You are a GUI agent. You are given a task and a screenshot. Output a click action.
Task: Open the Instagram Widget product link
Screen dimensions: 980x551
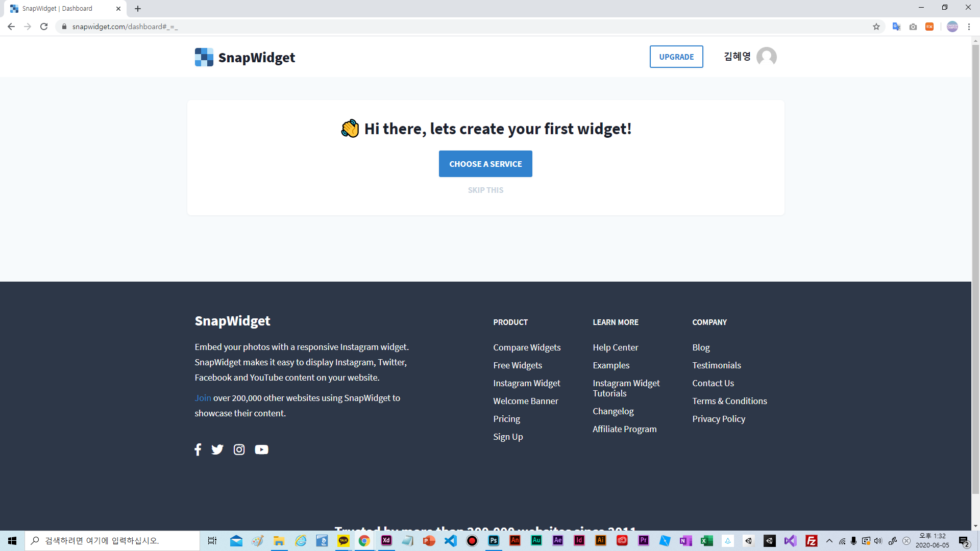(527, 383)
